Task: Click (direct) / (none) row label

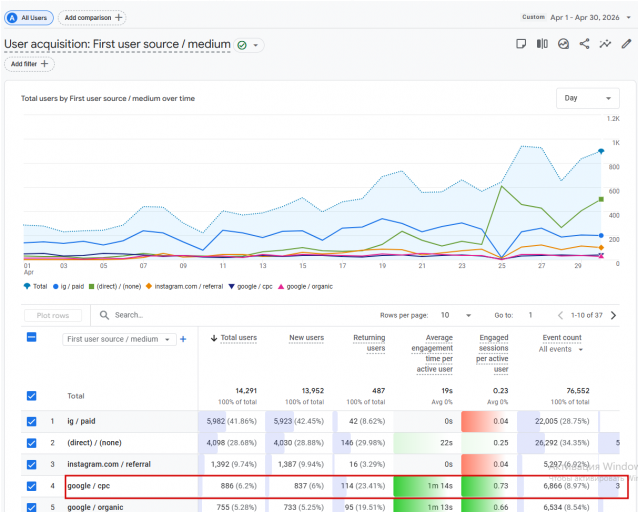Action: pyautogui.click(x=94, y=443)
